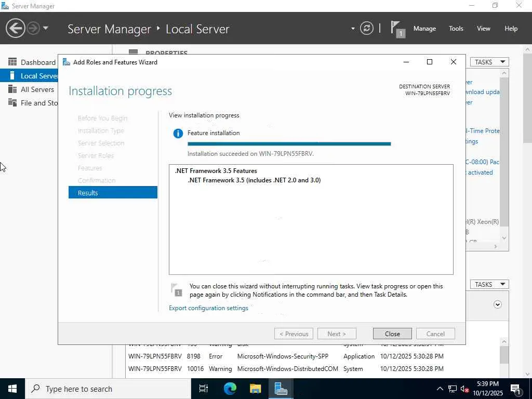Click 'Installation succeeded on WIN-79LPN55FBRV' text
This screenshot has height=399, width=532.
pos(250,154)
